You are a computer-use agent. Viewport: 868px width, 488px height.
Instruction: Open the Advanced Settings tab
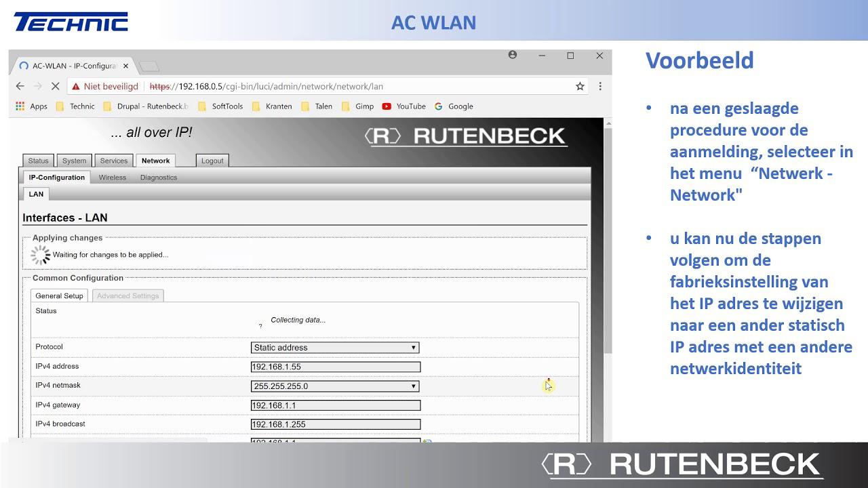[x=127, y=296]
